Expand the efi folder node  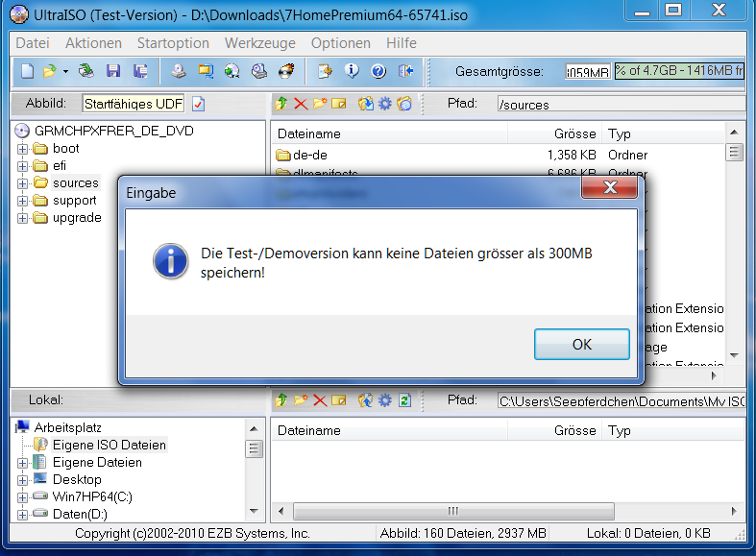click(22, 166)
